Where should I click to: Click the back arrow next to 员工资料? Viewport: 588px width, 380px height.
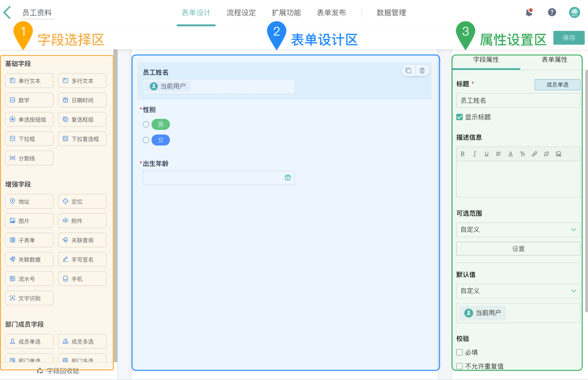(x=7, y=12)
